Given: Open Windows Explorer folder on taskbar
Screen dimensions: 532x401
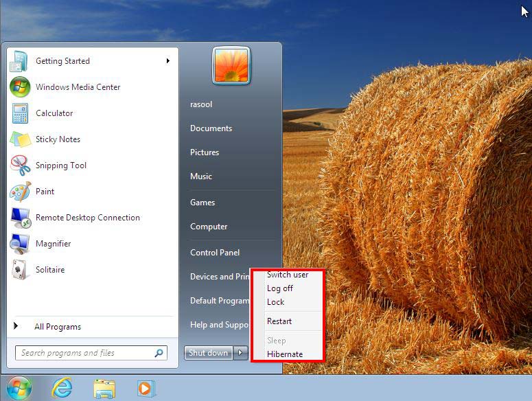Looking at the screenshot, I should coord(104,388).
